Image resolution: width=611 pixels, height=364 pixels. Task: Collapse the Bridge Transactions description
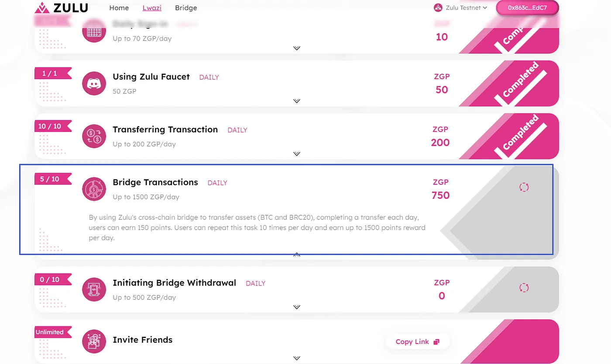tap(297, 254)
